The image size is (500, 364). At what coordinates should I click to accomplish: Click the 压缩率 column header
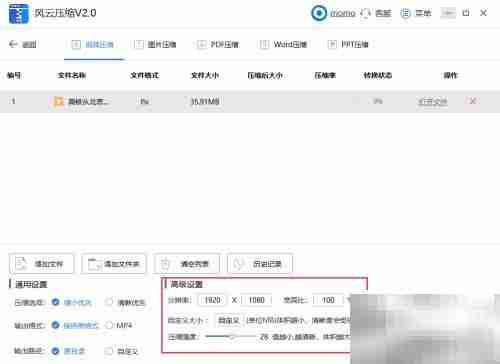(x=325, y=75)
